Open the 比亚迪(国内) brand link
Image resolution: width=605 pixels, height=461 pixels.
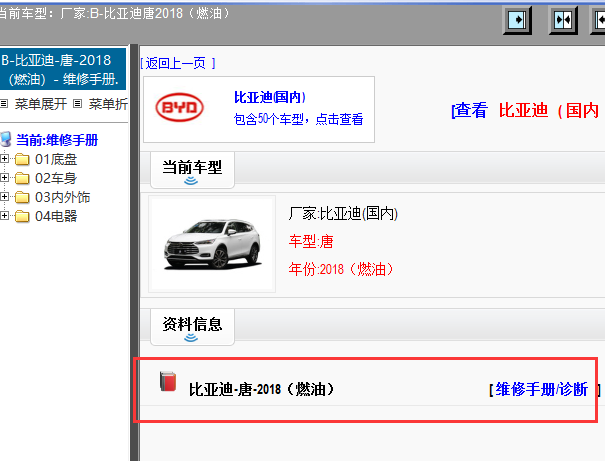(x=270, y=97)
